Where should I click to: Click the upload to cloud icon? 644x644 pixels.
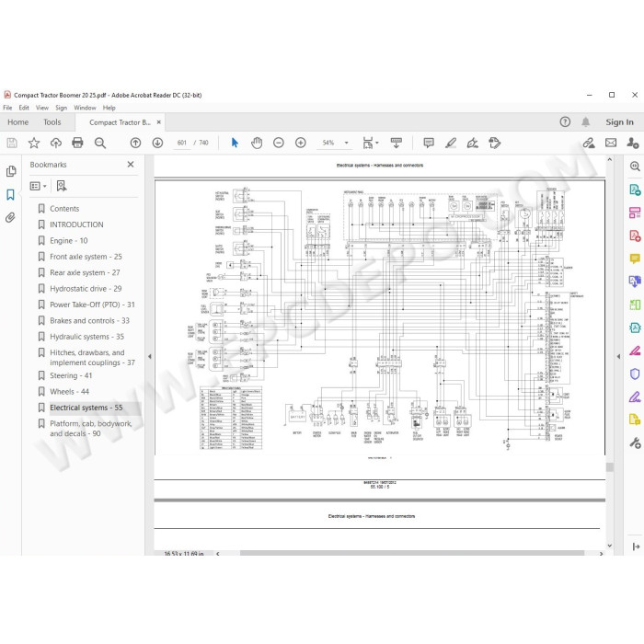56,143
